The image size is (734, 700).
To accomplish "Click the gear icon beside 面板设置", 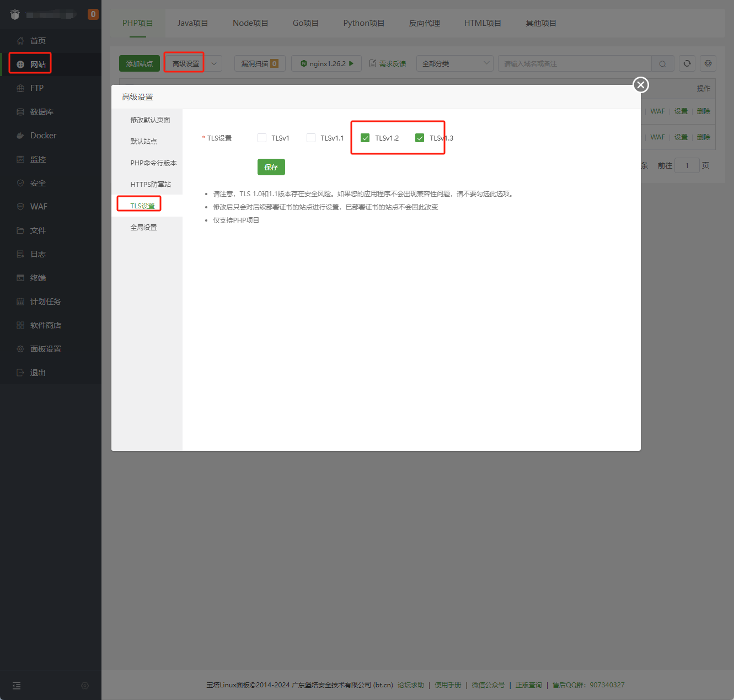I will point(20,349).
